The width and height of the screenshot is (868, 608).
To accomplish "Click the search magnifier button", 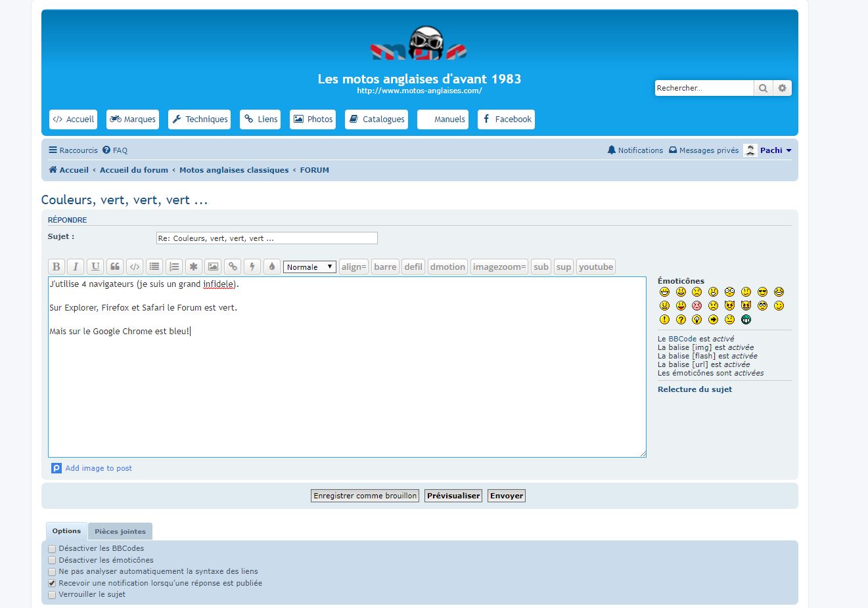I will point(763,88).
